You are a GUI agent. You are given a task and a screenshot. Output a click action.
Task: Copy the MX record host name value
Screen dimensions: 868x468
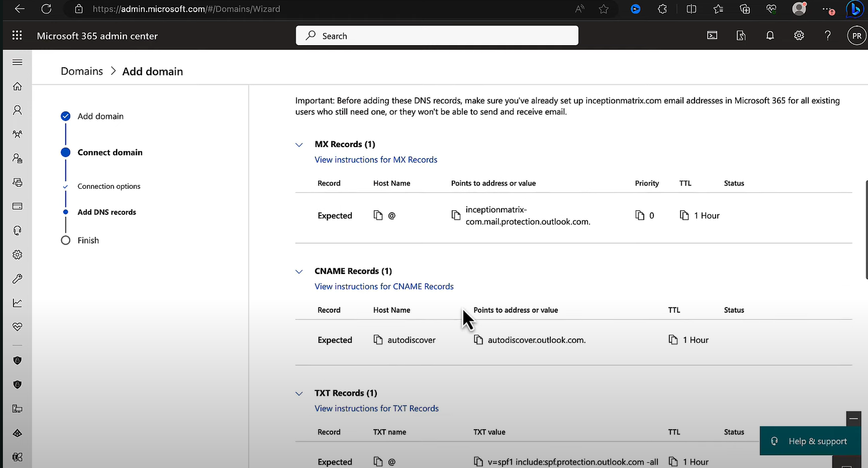(378, 215)
